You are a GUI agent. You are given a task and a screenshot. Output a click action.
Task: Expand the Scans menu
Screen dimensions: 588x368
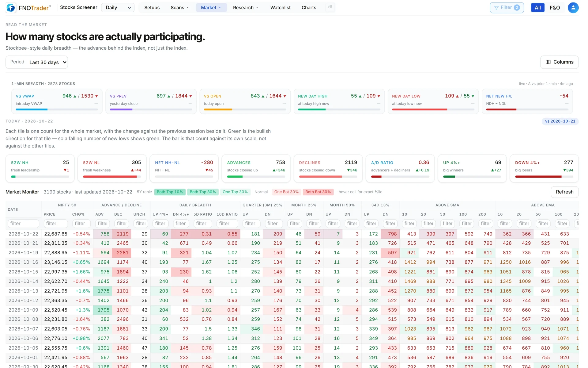tap(180, 8)
